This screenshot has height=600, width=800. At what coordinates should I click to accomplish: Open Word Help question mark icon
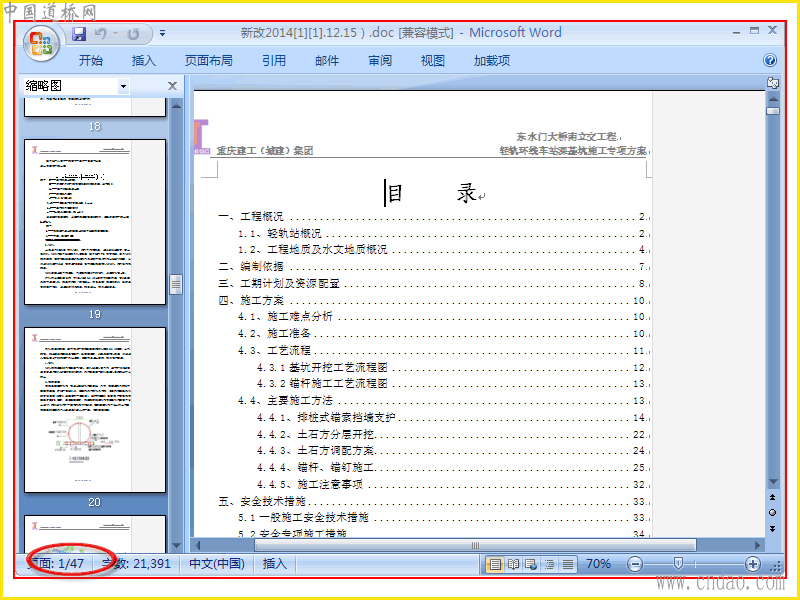(x=770, y=60)
